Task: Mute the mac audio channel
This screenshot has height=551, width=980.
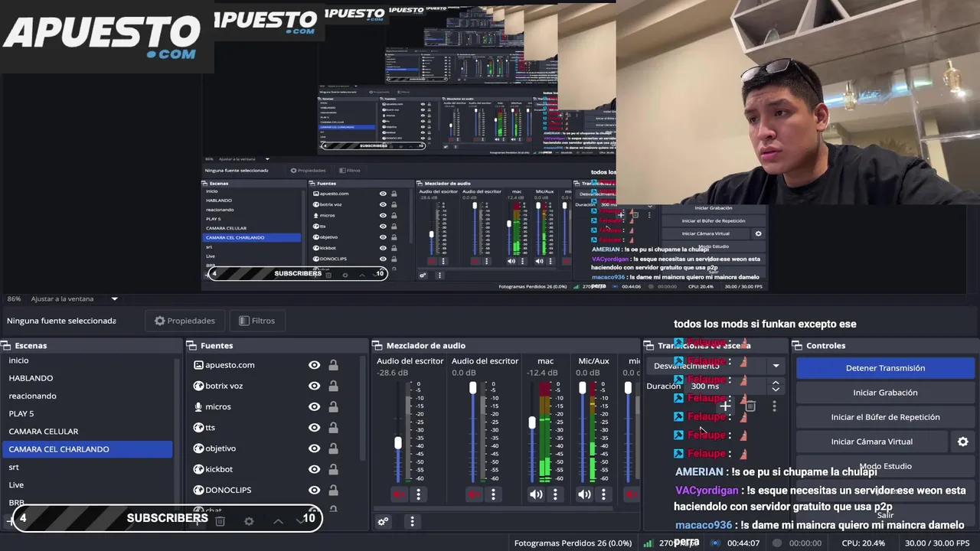Action: tap(536, 494)
